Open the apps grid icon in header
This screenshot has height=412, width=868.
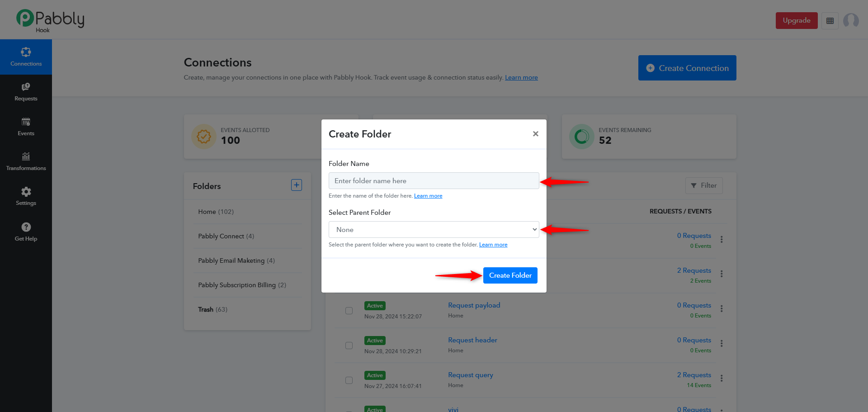coord(830,21)
